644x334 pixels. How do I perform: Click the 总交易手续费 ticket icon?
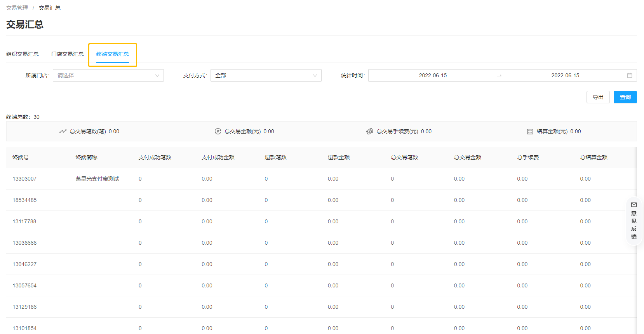pyautogui.click(x=370, y=131)
